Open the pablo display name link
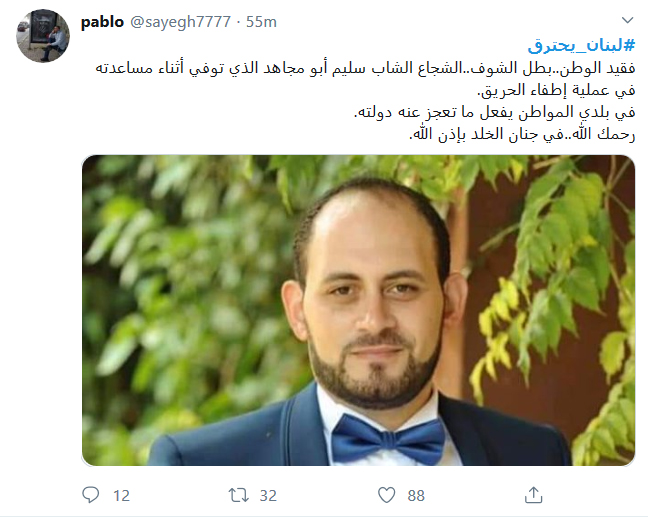 (x=102, y=21)
